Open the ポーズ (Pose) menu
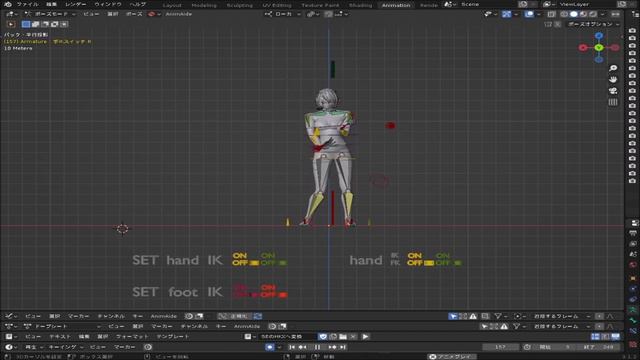640x360 pixels. pyautogui.click(x=134, y=14)
